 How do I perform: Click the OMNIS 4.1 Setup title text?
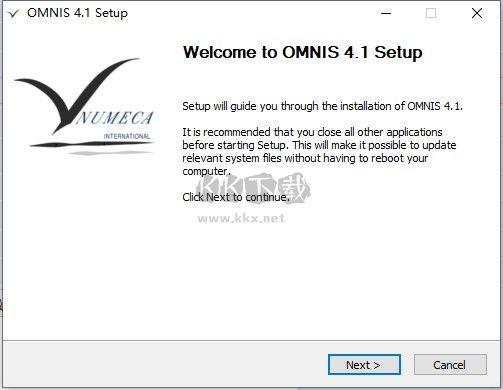[77, 13]
